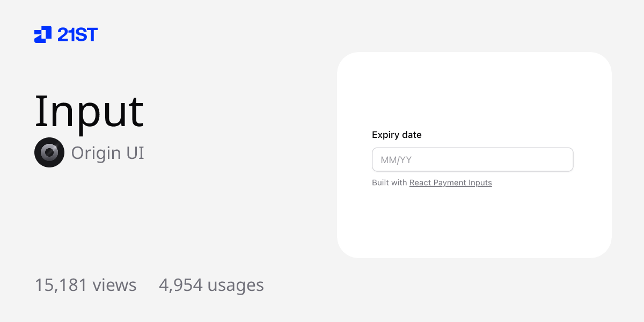Image resolution: width=644 pixels, height=322 pixels.
Task: Select the 21ST brand wordmark
Action: 78,34
